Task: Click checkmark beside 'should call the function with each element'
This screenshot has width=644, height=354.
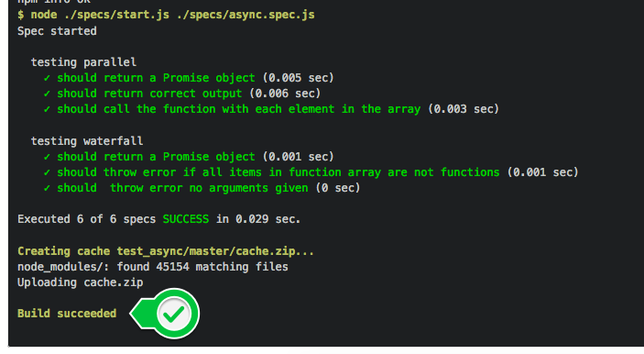Action: (x=47, y=109)
